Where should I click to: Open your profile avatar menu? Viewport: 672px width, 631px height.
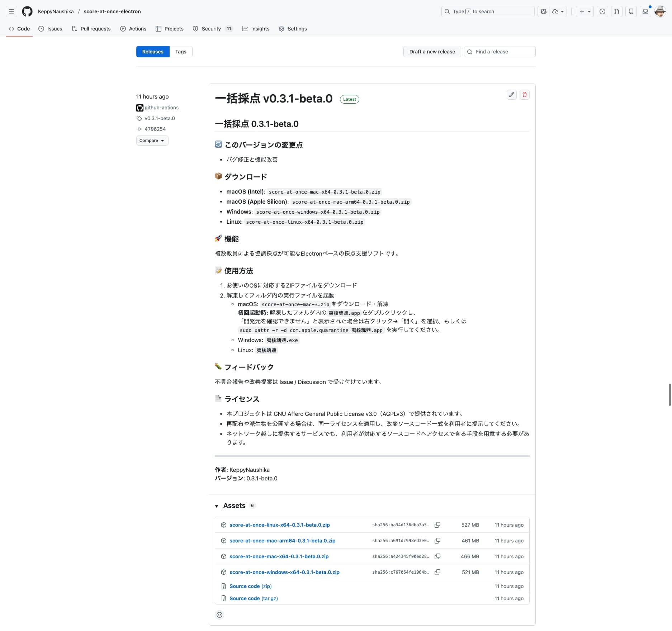660,11
